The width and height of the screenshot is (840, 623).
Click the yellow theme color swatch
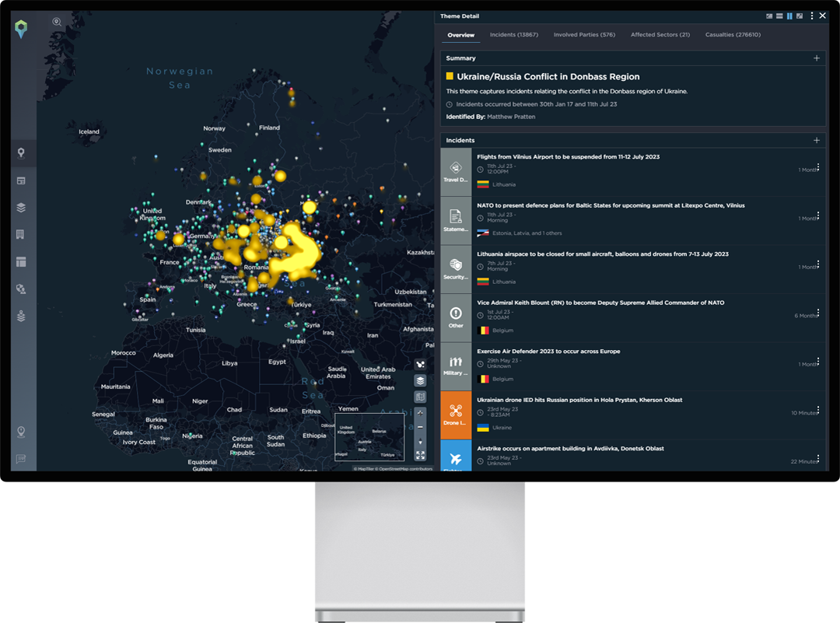(x=450, y=76)
